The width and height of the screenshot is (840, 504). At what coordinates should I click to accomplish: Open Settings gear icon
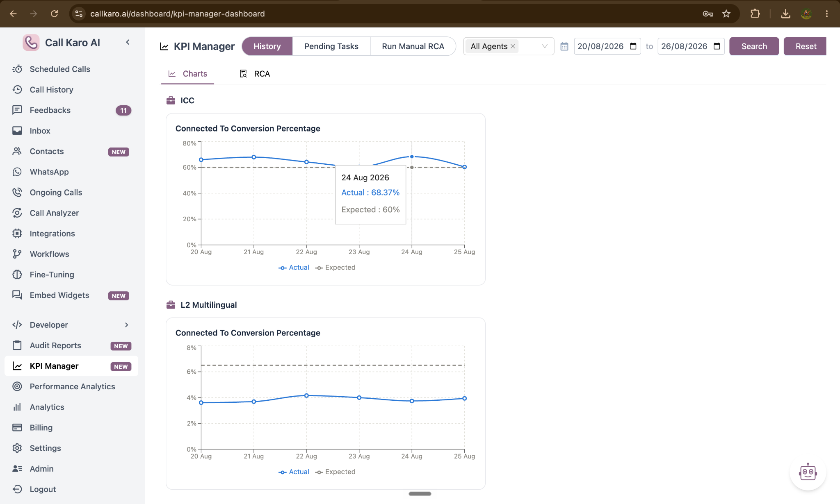[17, 448]
